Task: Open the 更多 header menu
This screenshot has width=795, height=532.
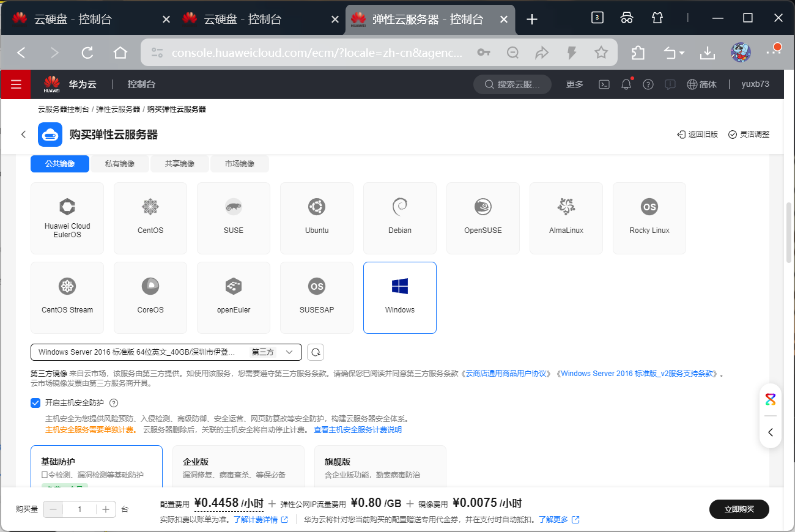Action: point(575,84)
